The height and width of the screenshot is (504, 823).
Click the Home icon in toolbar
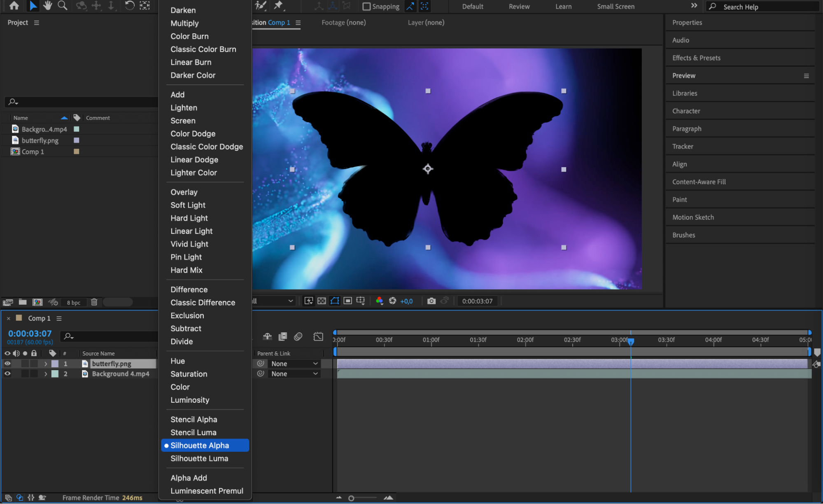pos(14,6)
